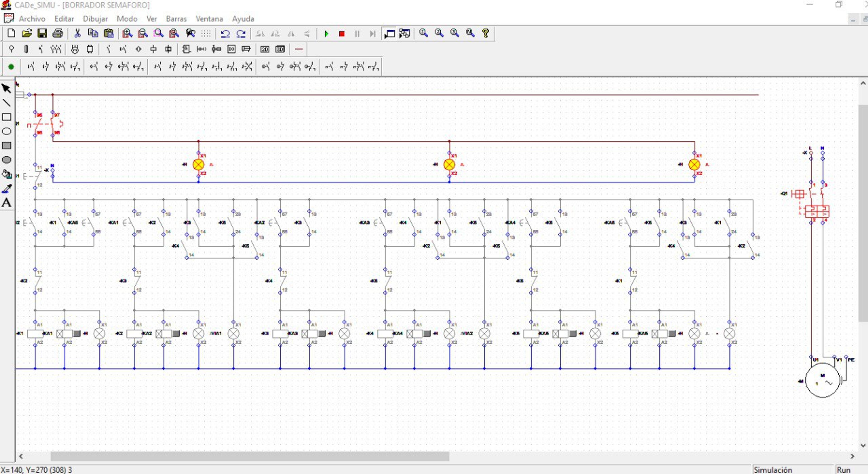
Task: Click the Help question mark icon
Action: pyautogui.click(x=486, y=33)
